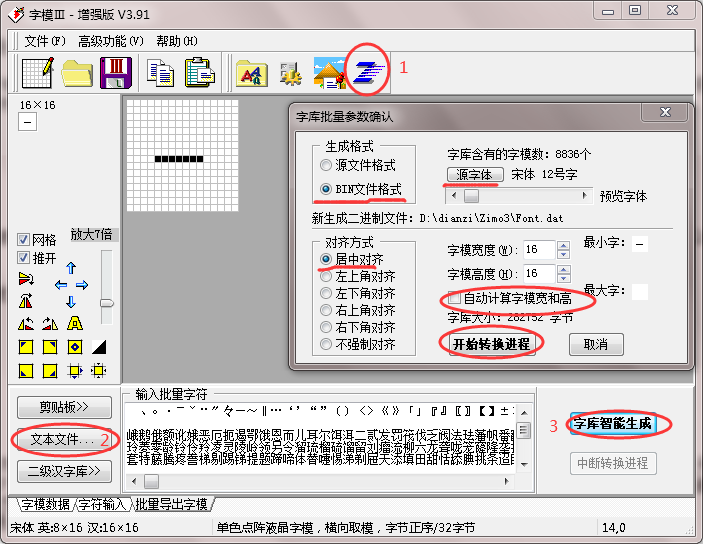Click the copy documents toolbar icon

click(160, 73)
